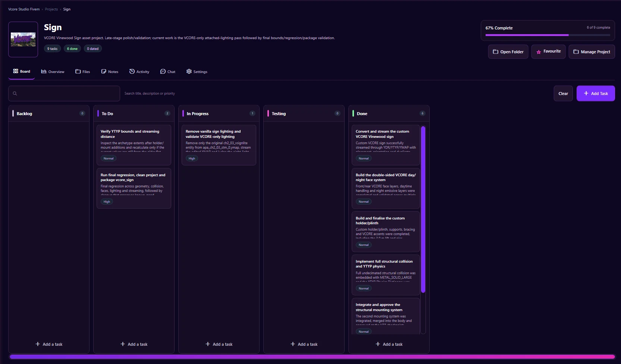Open 'Convert and stream the custom VCORE' card
The width and height of the screenshot is (621, 364).
[x=386, y=145]
